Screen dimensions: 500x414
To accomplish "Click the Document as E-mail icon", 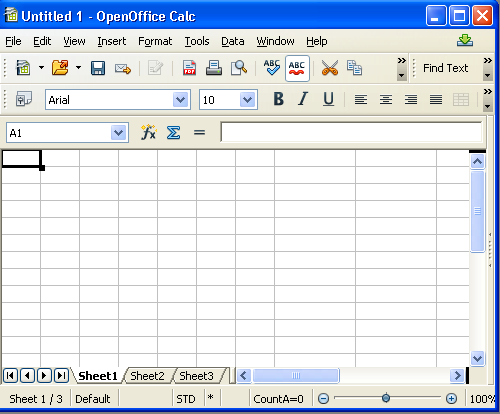I will coord(123,68).
